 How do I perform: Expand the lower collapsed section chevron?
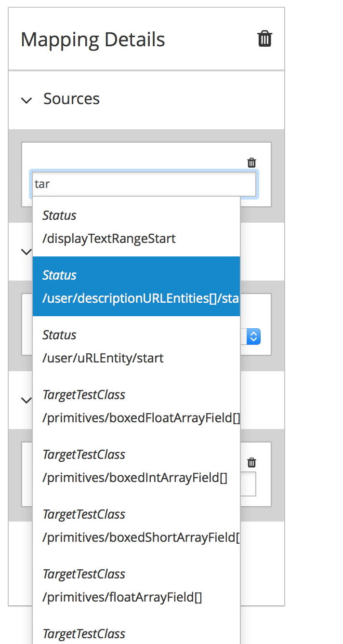pyautogui.click(x=26, y=400)
